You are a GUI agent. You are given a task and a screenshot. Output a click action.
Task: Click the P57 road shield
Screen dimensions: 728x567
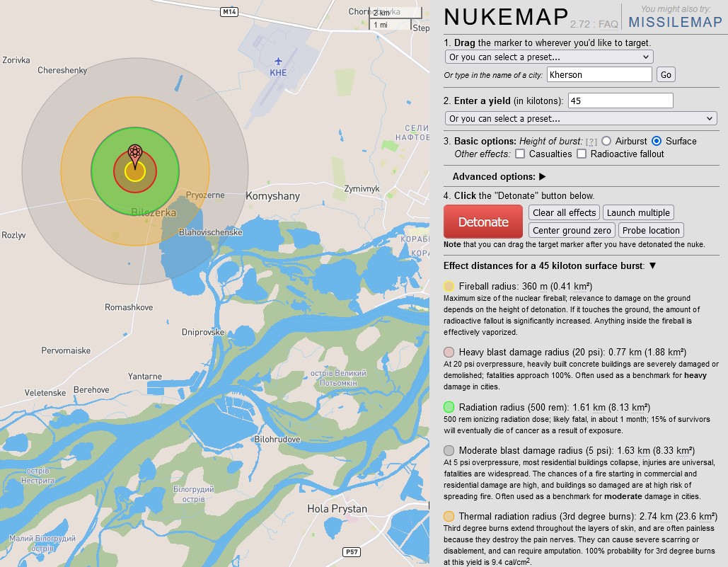point(352,551)
